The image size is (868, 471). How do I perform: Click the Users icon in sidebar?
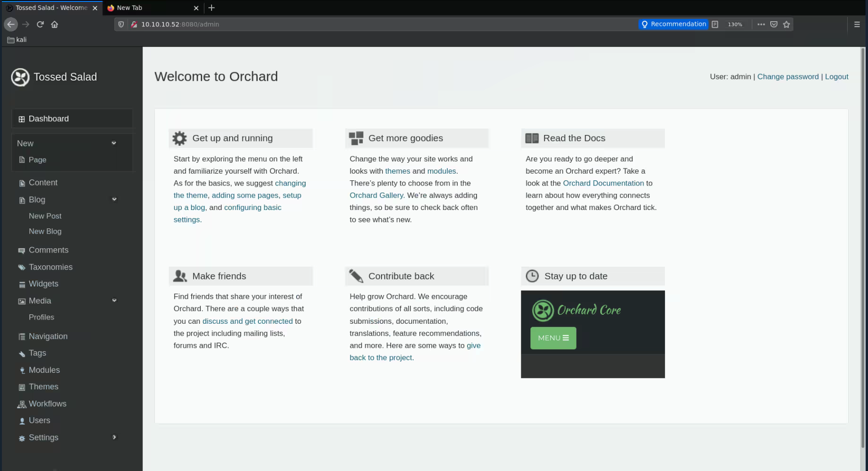(22, 421)
